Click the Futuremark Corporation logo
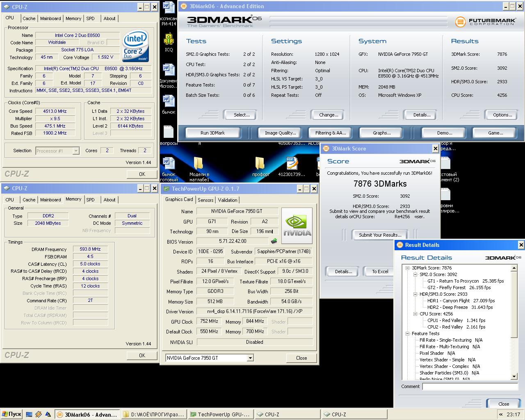 (x=485, y=22)
